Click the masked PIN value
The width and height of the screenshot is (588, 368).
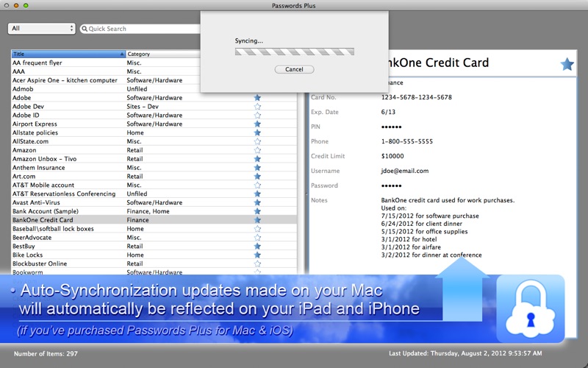pyautogui.click(x=391, y=127)
